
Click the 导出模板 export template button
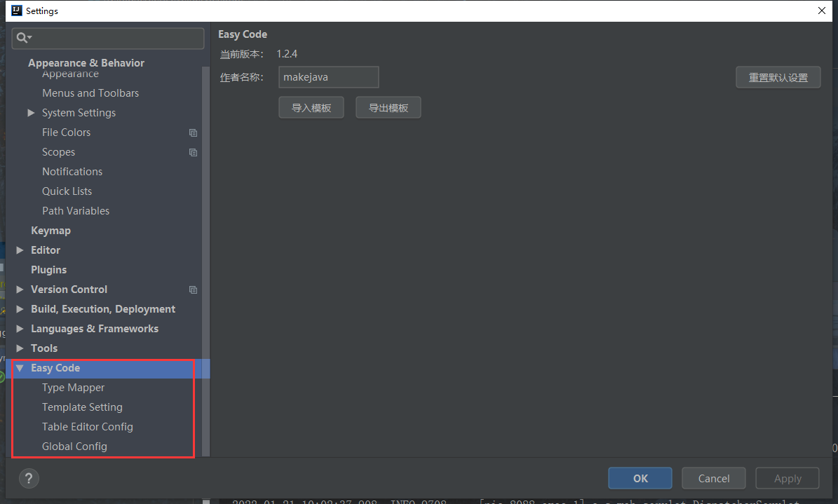[x=388, y=107]
